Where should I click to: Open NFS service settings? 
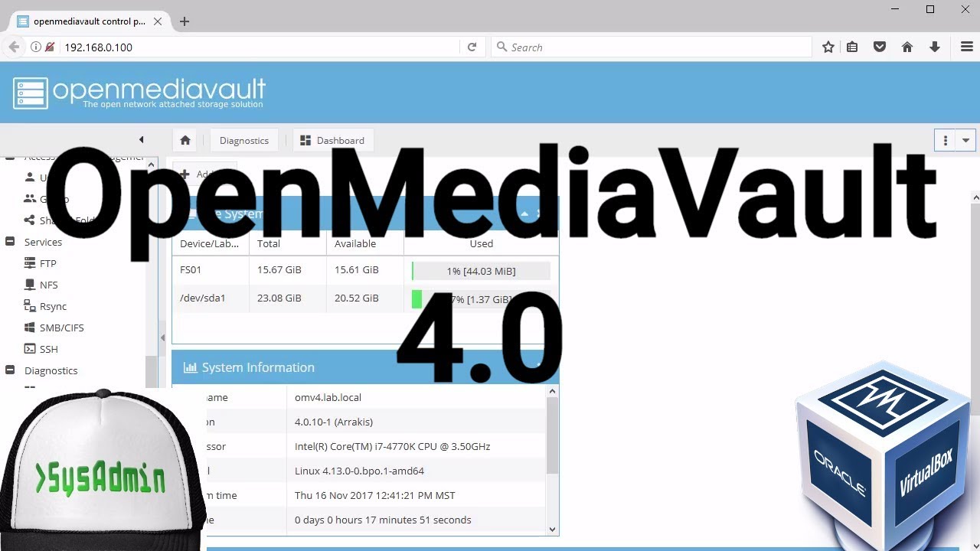[49, 285]
